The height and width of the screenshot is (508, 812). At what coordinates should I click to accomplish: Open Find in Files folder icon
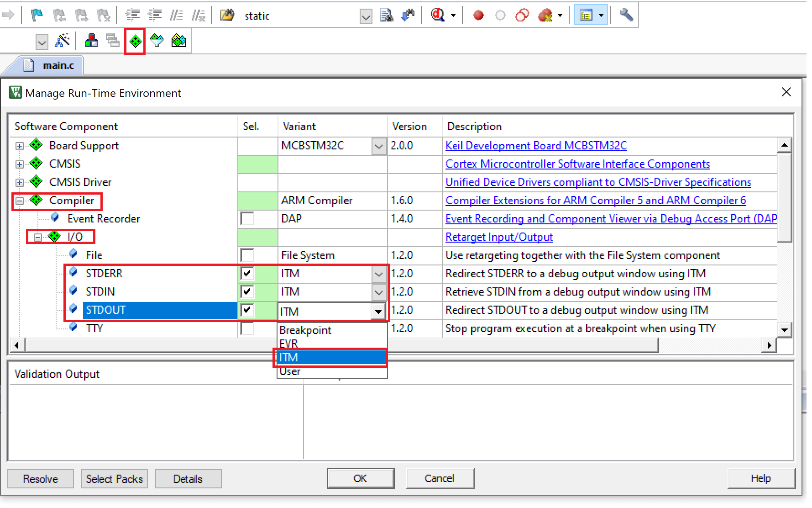tap(227, 15)
